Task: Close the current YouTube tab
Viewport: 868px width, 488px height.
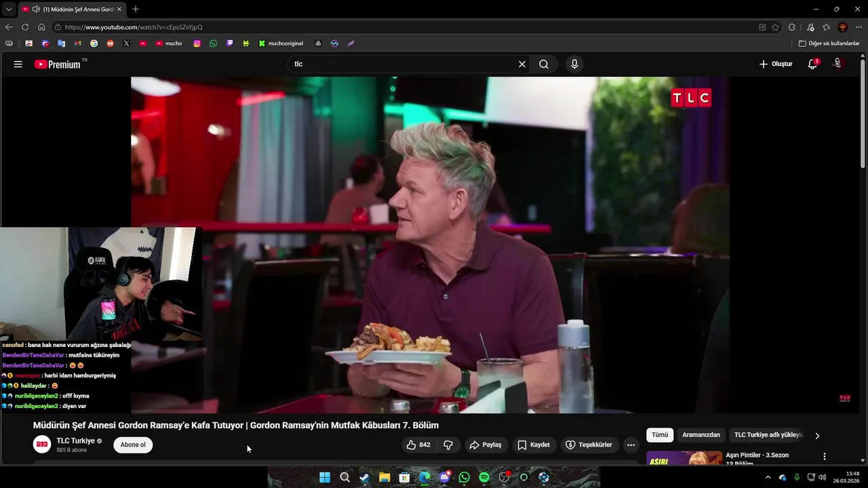Action: [119, 9]
